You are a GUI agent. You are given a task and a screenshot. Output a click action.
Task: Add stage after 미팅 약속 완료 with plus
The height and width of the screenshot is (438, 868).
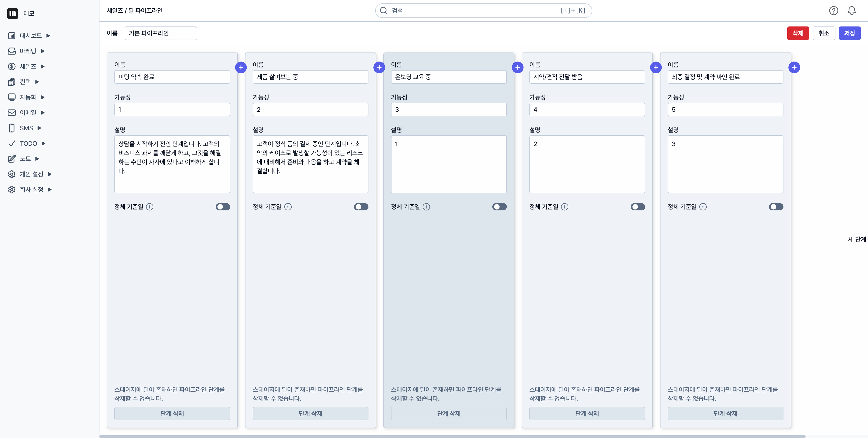pos(241,67)
